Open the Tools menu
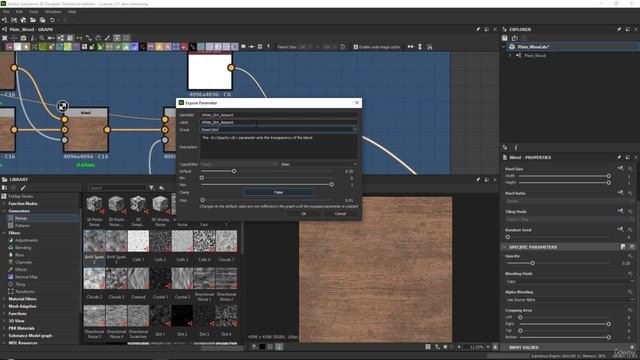 tap(33, 12)
